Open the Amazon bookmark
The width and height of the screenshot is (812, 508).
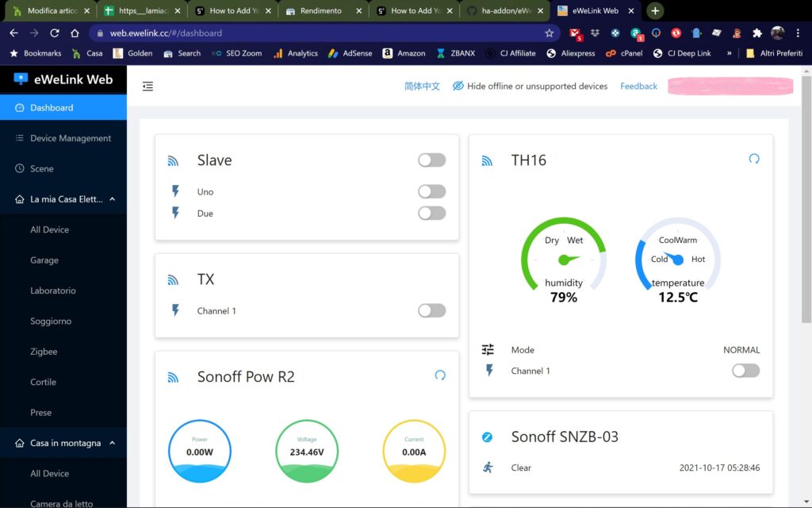[x=404, y=53]
